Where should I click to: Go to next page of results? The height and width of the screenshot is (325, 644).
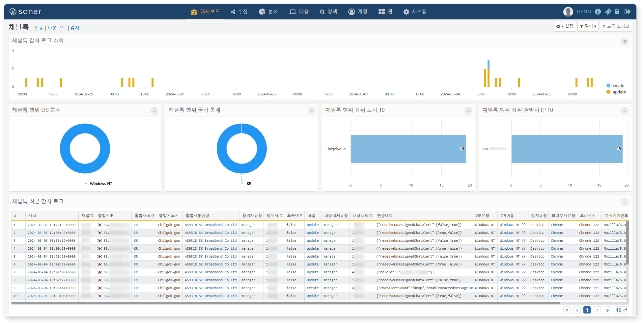597,310
